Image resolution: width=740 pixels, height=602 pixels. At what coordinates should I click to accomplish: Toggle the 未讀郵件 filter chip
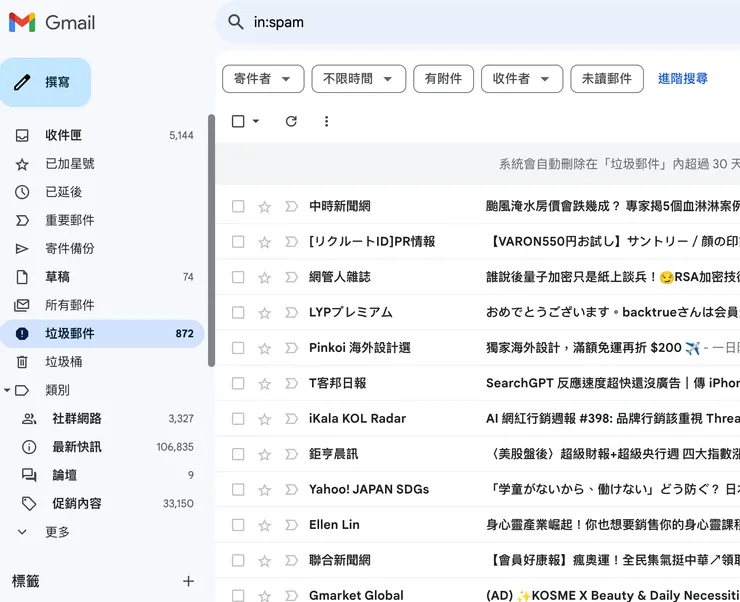607,79
